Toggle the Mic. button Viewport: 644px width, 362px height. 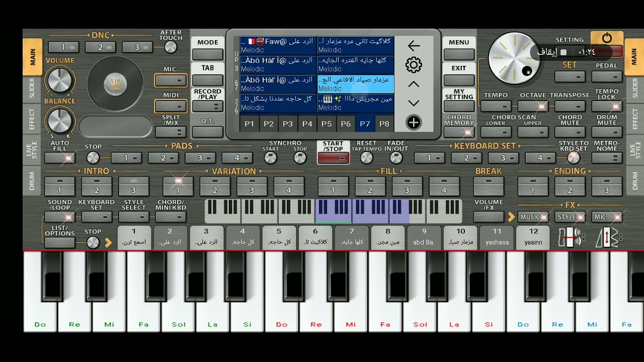[x=171, y=80]
